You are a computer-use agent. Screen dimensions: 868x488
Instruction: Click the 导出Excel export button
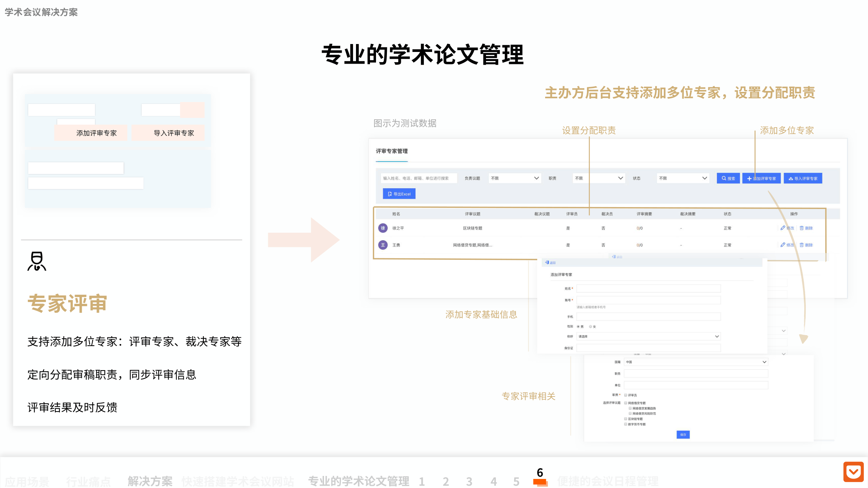click(399, 194)
